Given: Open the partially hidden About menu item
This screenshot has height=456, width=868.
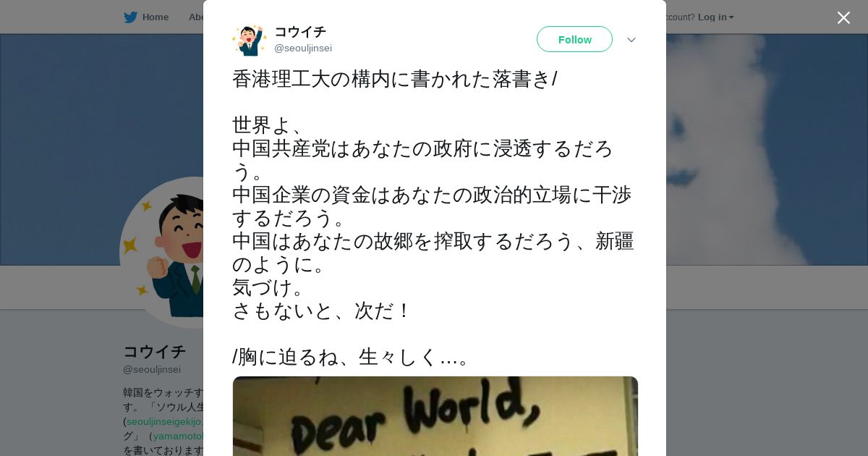Looking at the screenshot, I should (195, 17).
